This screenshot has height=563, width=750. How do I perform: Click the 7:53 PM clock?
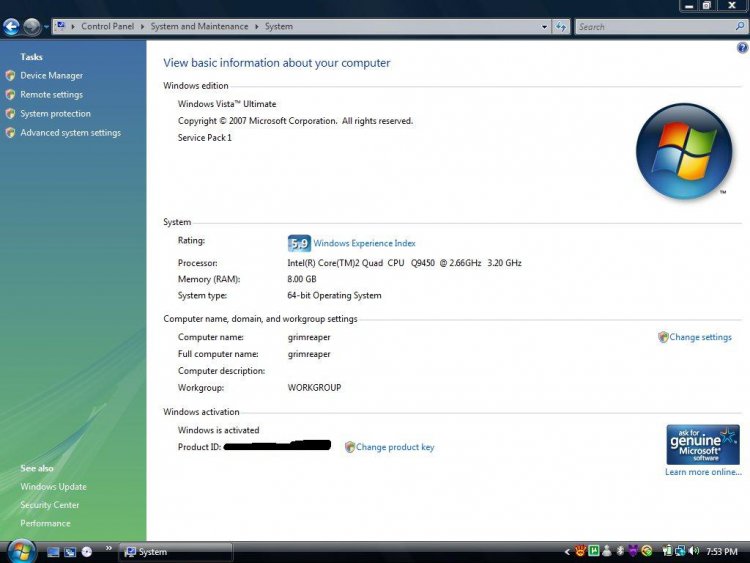coord(722,552)
